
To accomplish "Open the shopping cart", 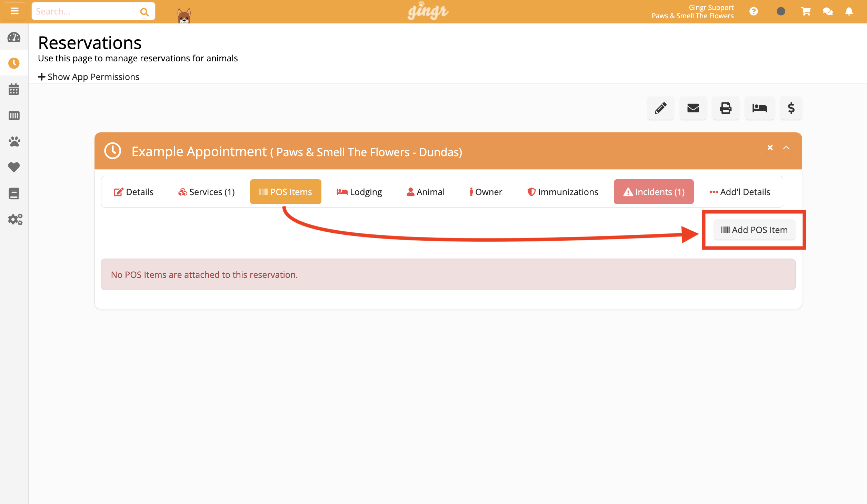I will click(x=806, y=11).
